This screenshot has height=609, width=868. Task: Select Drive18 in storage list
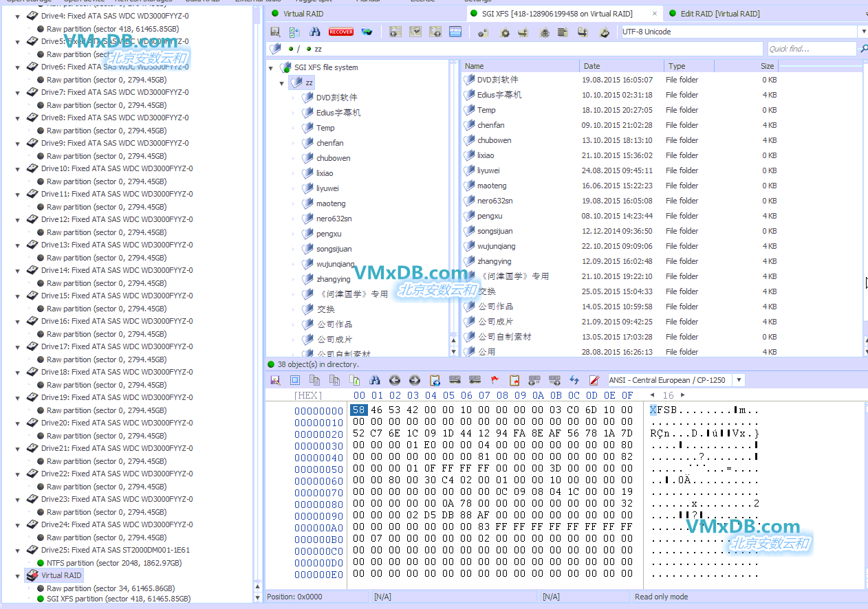pos(117,372)
